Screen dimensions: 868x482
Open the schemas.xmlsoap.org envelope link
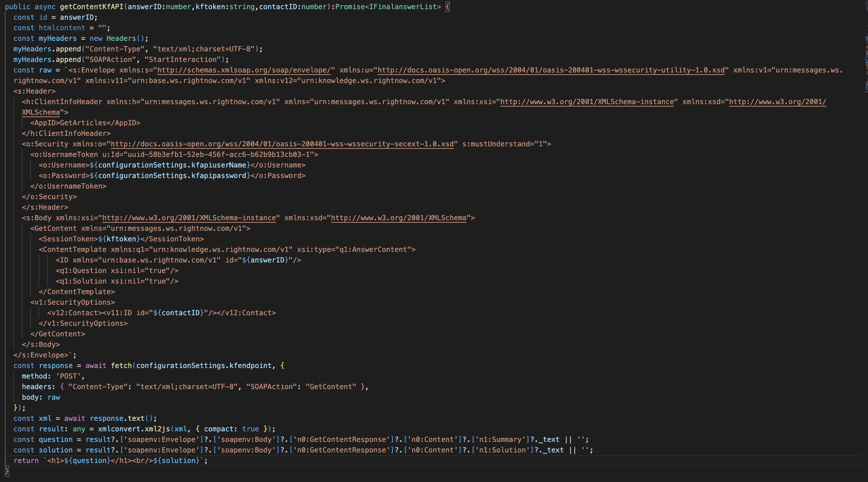tap(244, 70)
